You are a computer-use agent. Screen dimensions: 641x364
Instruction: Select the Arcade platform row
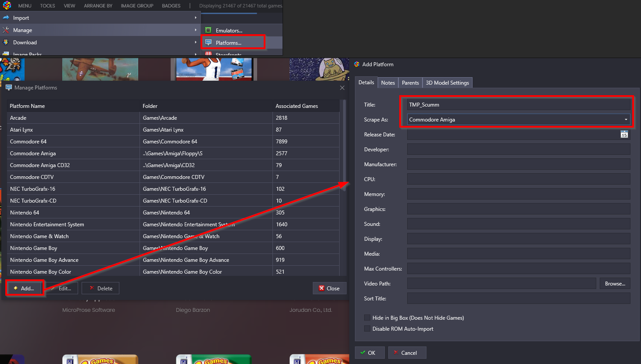pyautogui.click(x=173, y=118)
